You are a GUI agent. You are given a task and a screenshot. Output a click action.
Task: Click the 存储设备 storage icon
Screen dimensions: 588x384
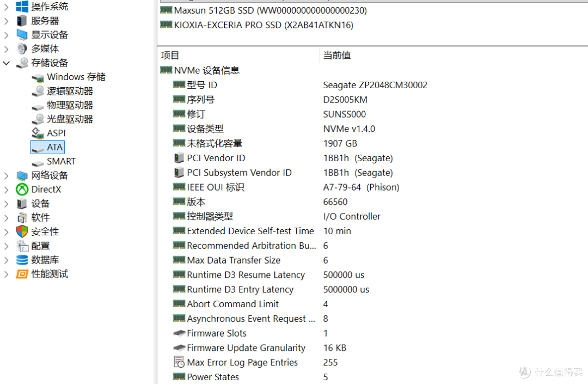click(22, 63)
